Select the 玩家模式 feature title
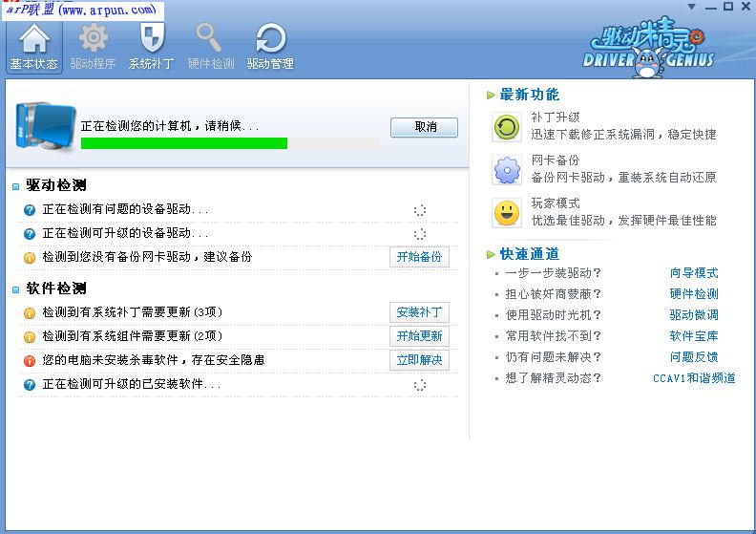 556,203
